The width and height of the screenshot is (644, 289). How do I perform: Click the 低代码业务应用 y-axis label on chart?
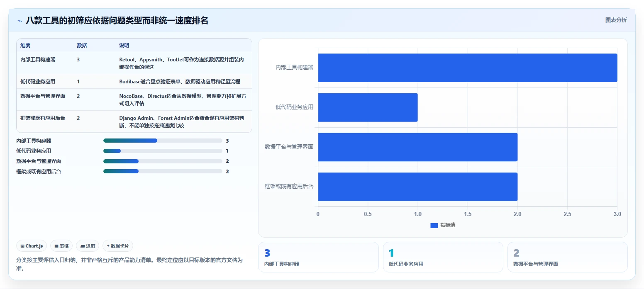click(295, 107)
